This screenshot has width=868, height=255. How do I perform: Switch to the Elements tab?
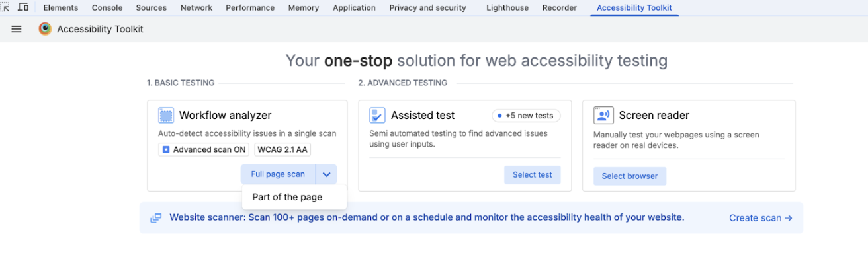(x=61, y=8)
